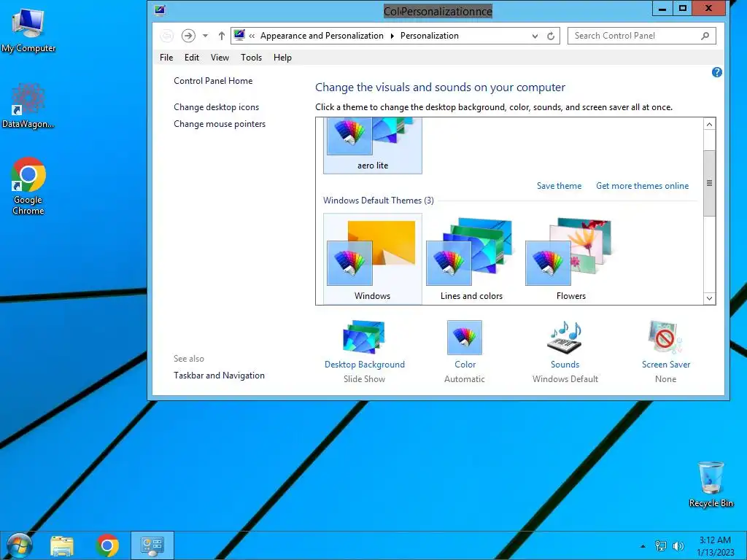This screenshot has height=560, width=747.
Task: Refresh the Personalization page
Action: pyautogui.click(x=551, y=36)
